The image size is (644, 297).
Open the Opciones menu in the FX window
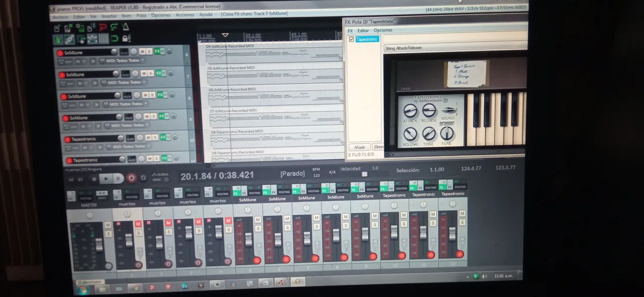click(x=383, y=31)
